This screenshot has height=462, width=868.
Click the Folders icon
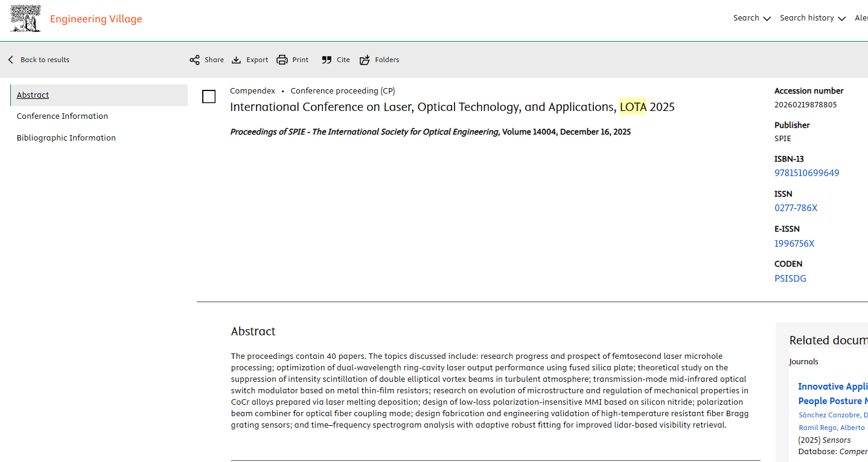point(365,60)
